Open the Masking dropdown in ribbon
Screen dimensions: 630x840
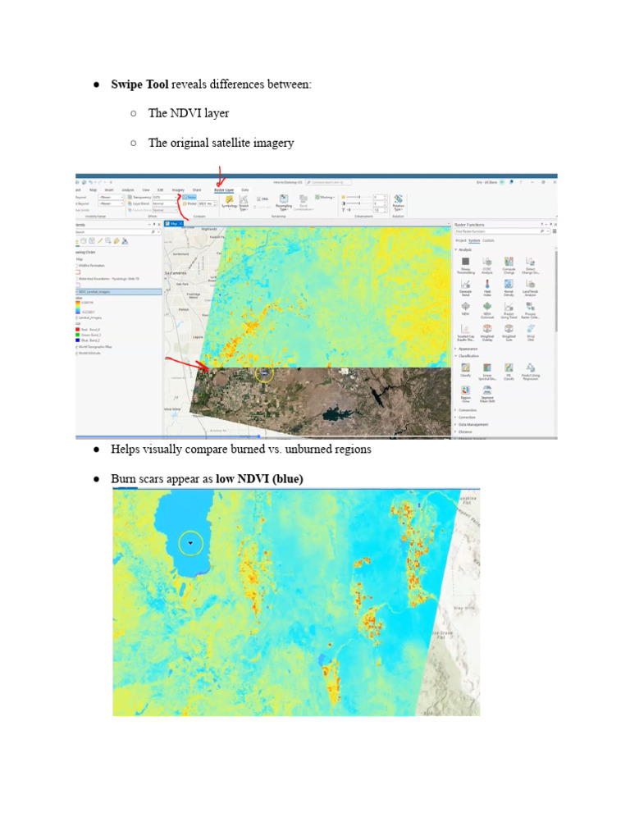pyautogui.click(x=325, y=197)
